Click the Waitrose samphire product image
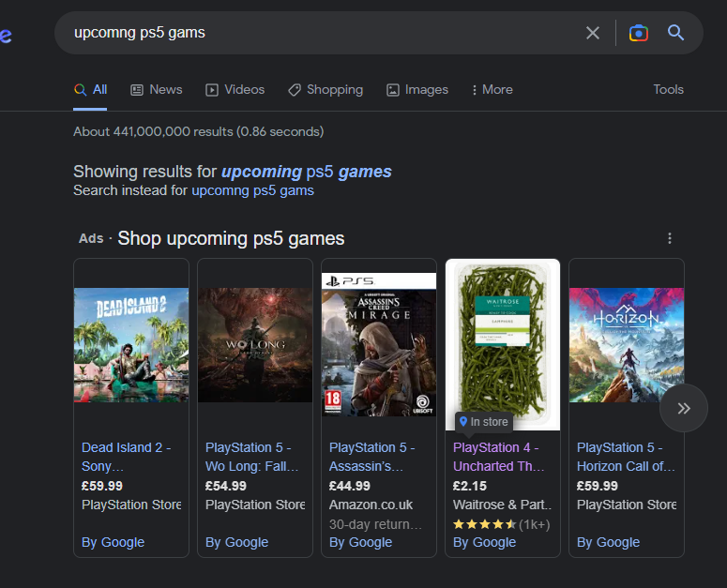This screenshot has height=588, width=727. (x=503, y=344)
